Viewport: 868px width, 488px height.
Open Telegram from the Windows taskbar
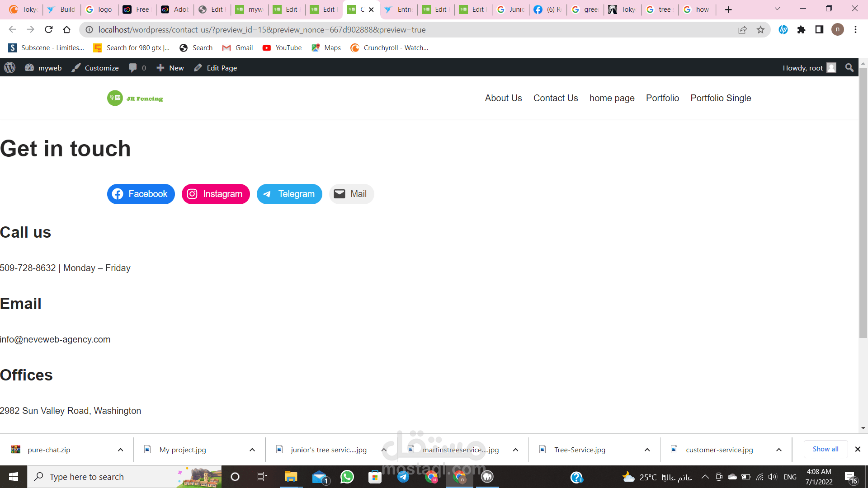[x=403, y=477]
